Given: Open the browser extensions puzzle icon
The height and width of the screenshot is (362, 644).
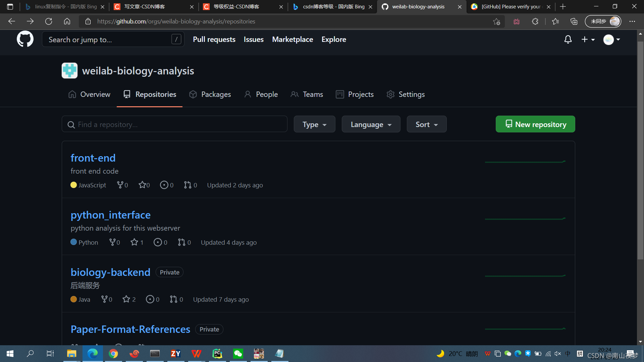Looking at the screenshot, I should tap(535, 21).
